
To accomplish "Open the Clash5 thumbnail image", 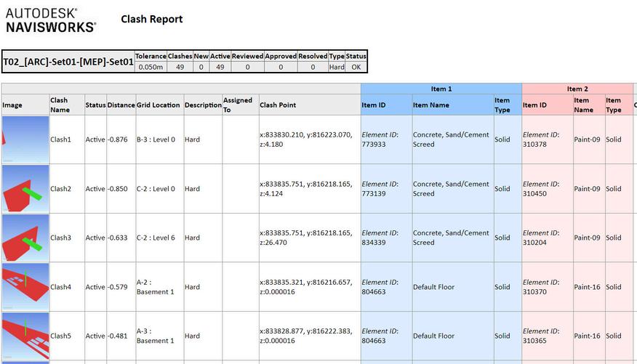I will 25,336.
